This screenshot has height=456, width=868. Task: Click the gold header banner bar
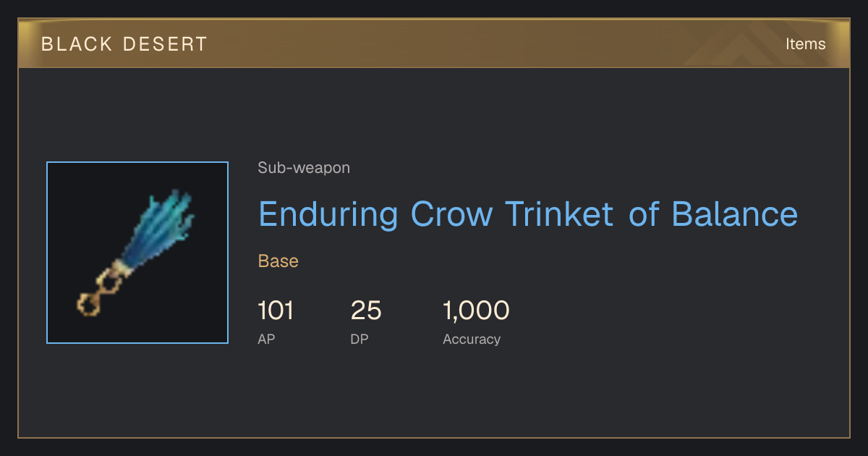pos(434,43)
